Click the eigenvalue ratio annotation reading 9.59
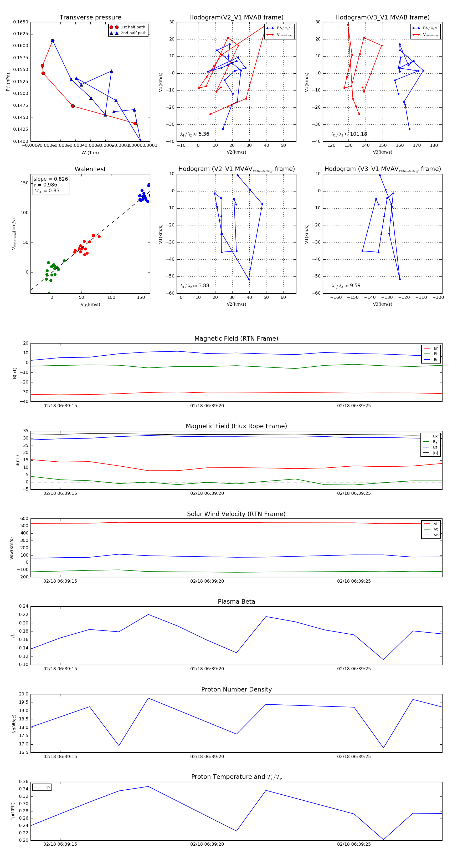The image size is (473, 868). [346, 286]
